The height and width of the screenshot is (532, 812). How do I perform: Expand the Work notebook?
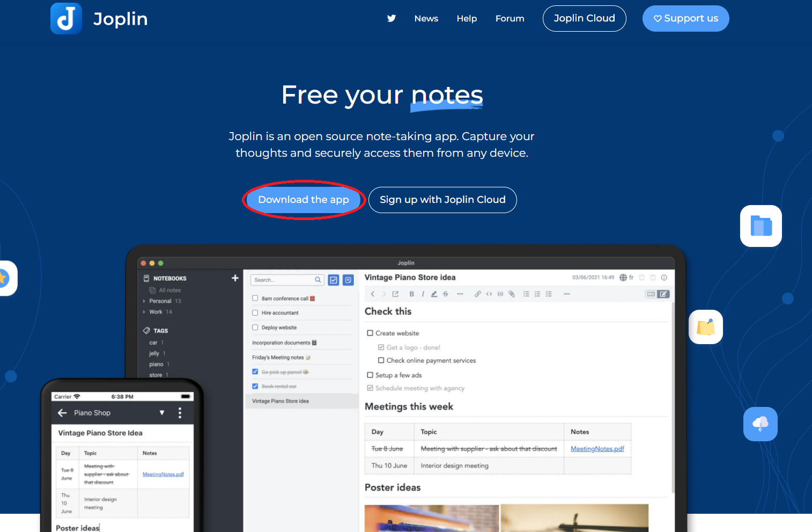pos(144,312)
